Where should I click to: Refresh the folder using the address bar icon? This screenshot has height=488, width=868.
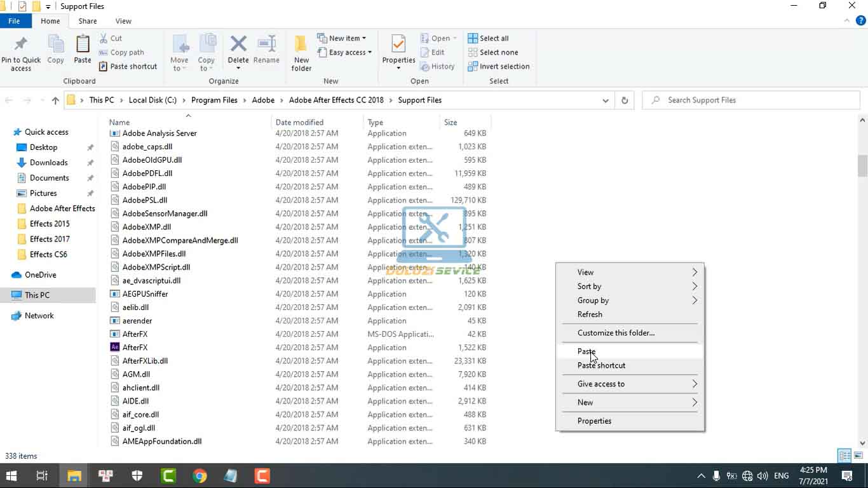pos(625,100)
